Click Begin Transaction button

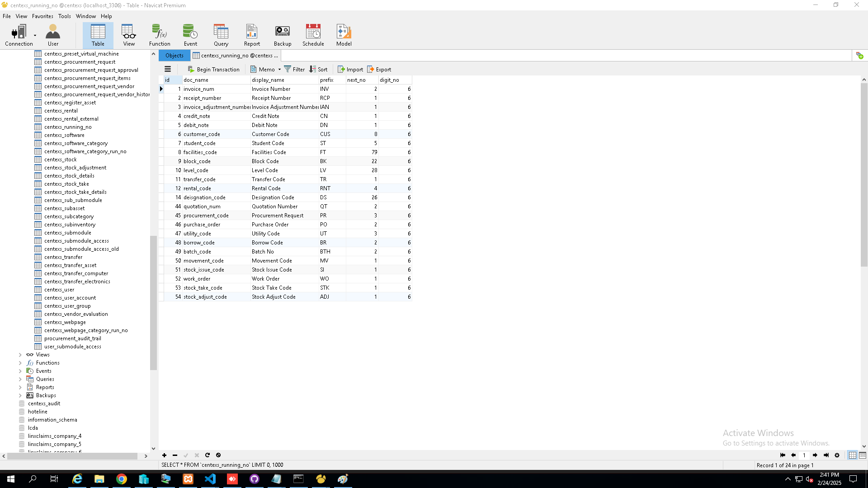[x=213, y=70]
